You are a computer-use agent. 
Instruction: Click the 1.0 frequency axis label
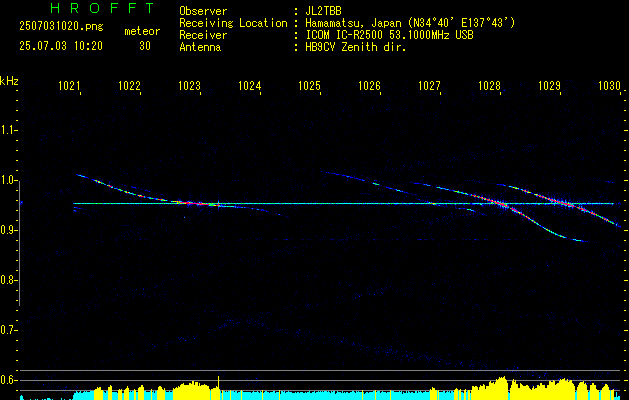pos(8,181)
